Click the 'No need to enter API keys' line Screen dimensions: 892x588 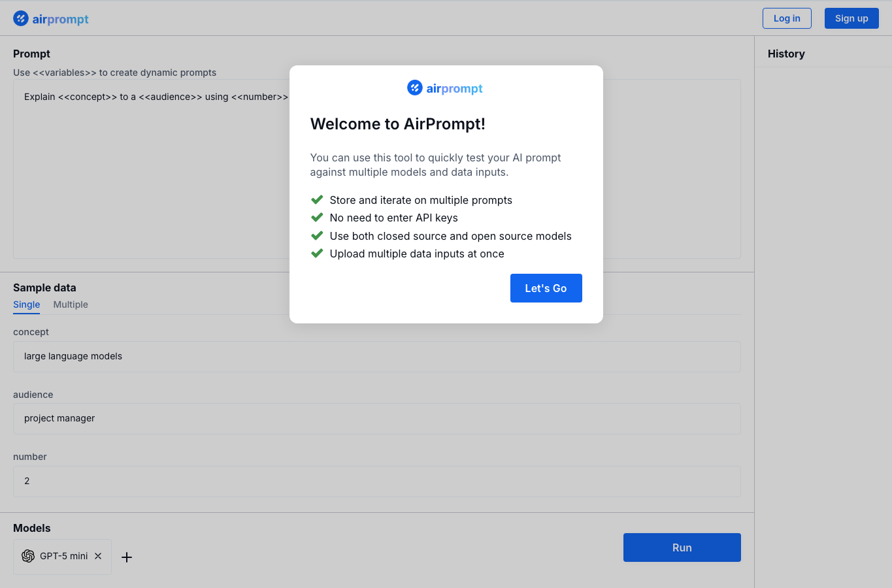point(393,218)
